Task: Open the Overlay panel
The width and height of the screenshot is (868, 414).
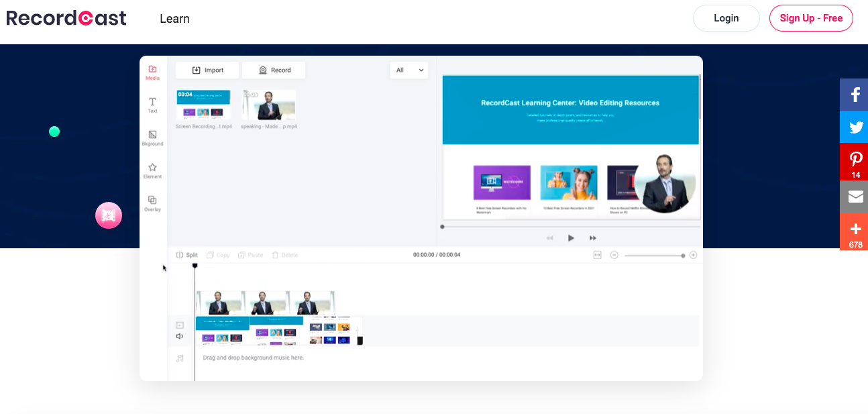Action: [x=152, y=204]
